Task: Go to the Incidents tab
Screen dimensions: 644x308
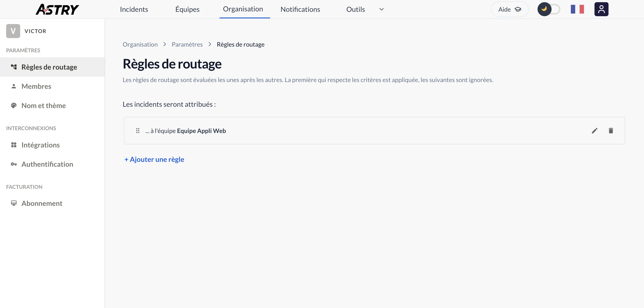Action: tap(134, 9)
